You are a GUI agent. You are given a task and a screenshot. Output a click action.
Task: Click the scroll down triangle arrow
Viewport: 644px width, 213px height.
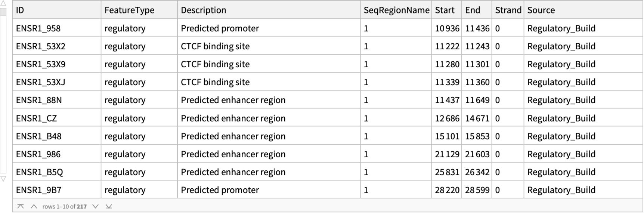[3, 179]
